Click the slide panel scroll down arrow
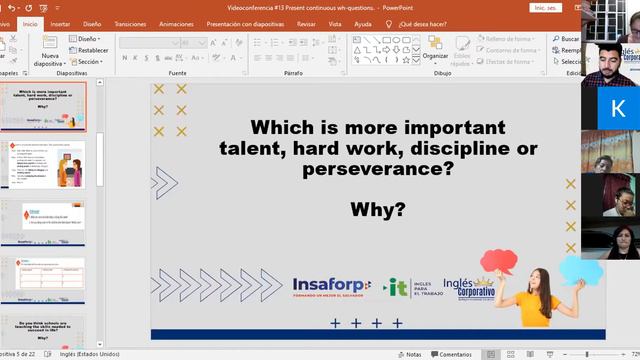This screenshot has width=640, height=360. click(100, 344)
